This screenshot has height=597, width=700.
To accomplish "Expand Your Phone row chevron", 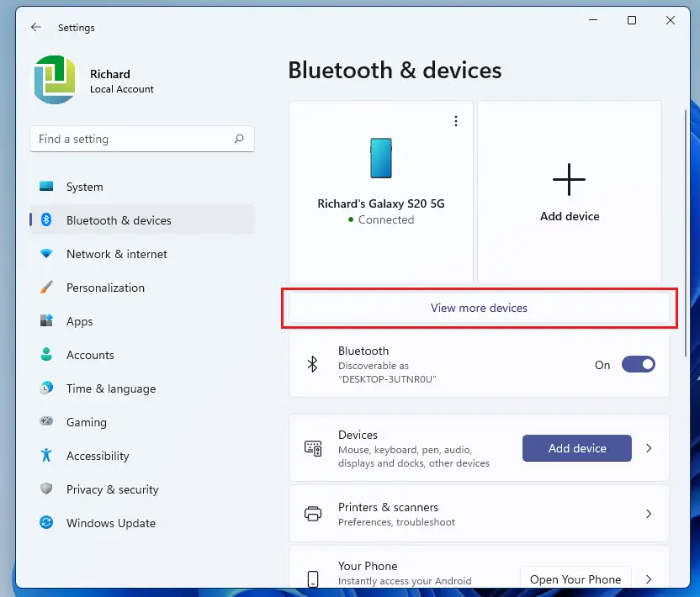I will [649, 579].
